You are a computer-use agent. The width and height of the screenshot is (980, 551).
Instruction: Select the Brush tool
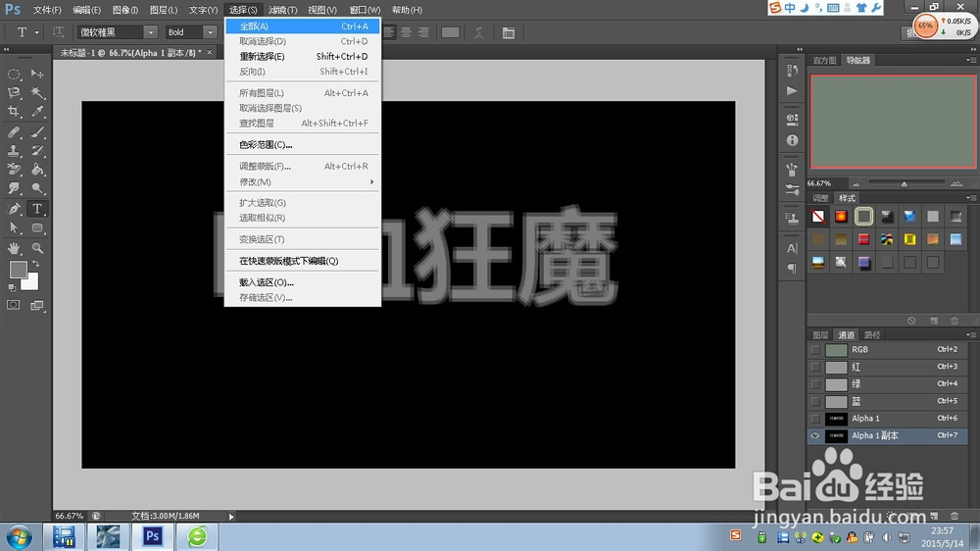(37, 132)
